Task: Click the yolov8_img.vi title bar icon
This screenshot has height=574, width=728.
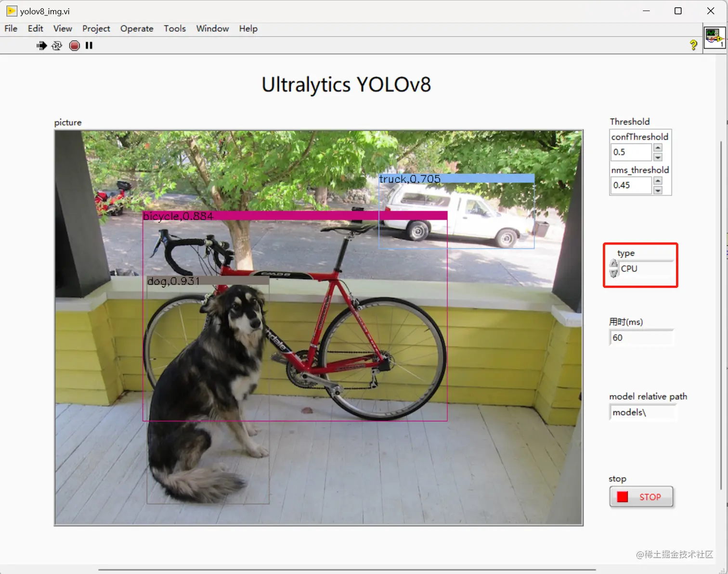Action: click(12, 11)
